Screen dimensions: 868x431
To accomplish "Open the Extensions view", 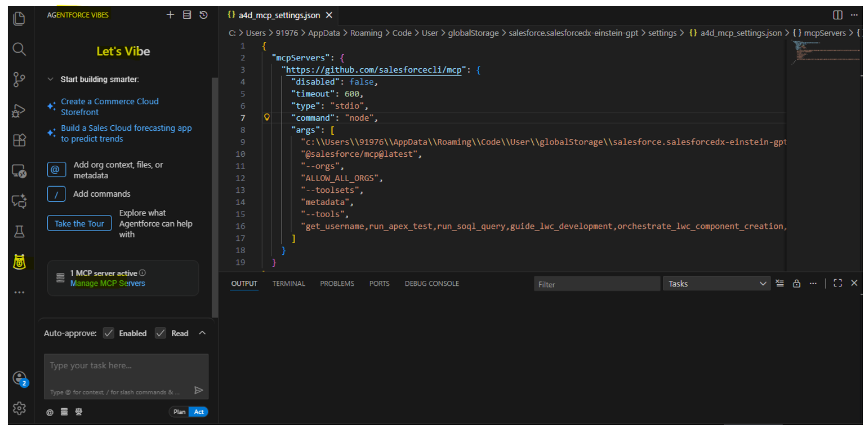I will click(x=19, y=140).
